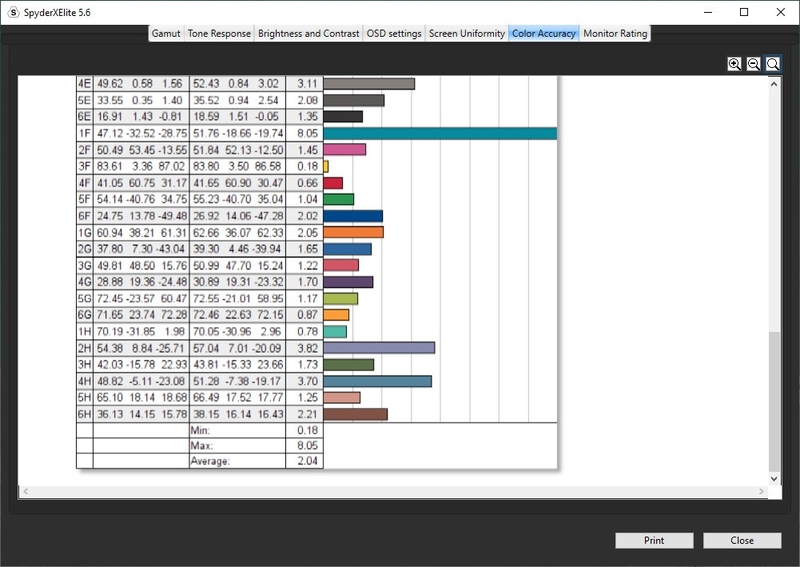This screenshot has width=800, height=567.
Task: Click the mint 1H color bar
Action: point(335,332)
